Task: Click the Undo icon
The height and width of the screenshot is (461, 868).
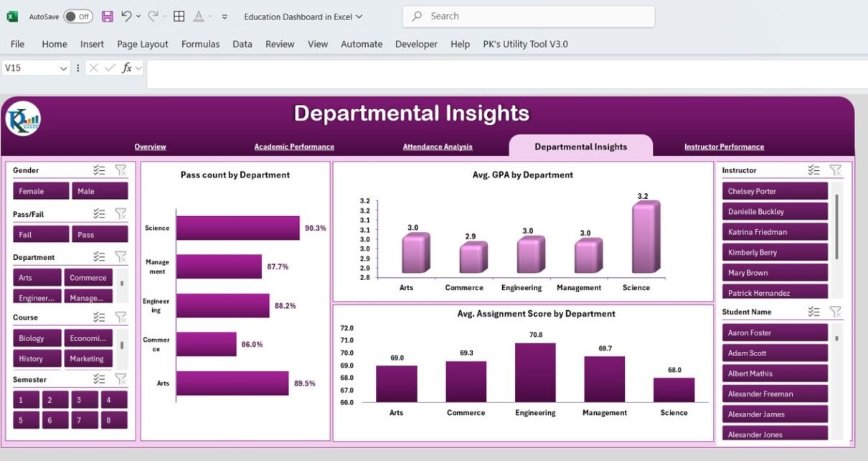Action: 126,16
